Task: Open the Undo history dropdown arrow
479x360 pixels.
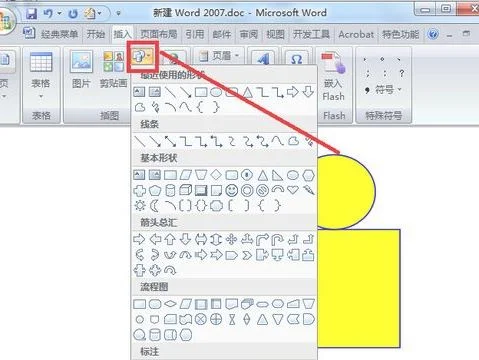Action: click(x=59, y=14)
